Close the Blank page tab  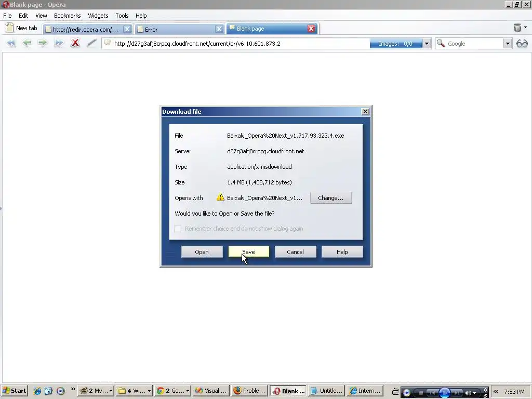311,29
